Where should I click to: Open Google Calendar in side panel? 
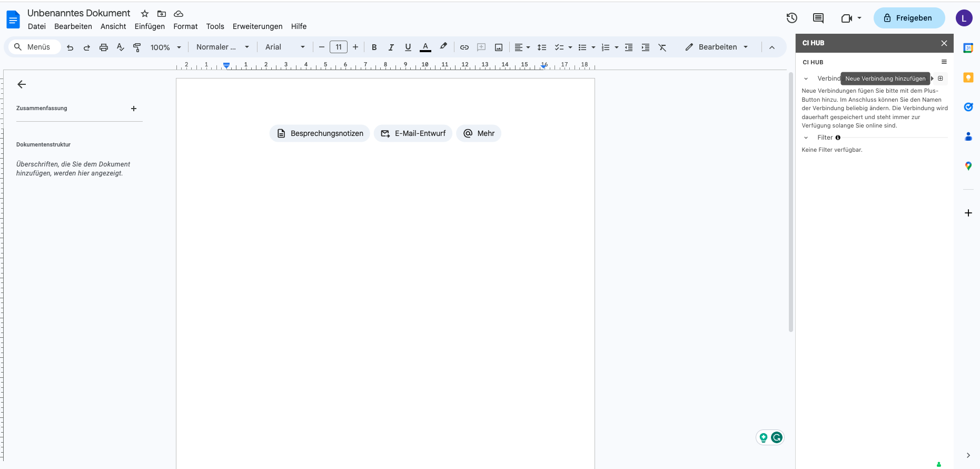point(968,48)
